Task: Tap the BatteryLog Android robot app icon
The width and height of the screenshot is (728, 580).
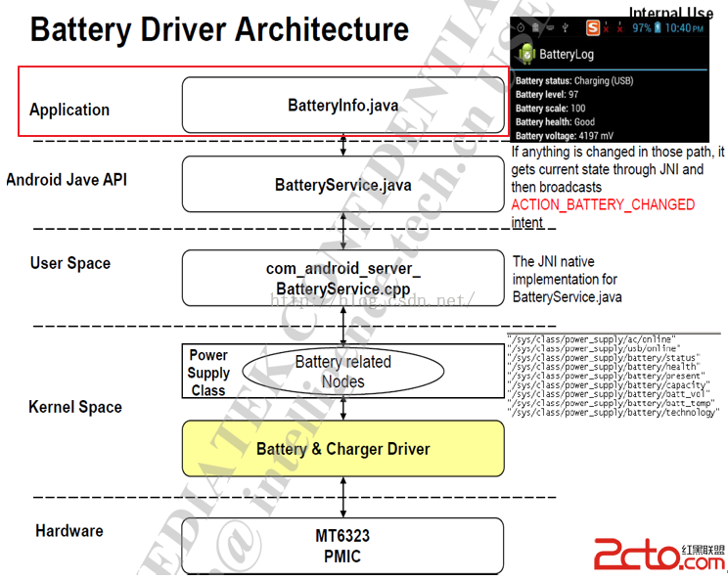Action: point(526,54)
